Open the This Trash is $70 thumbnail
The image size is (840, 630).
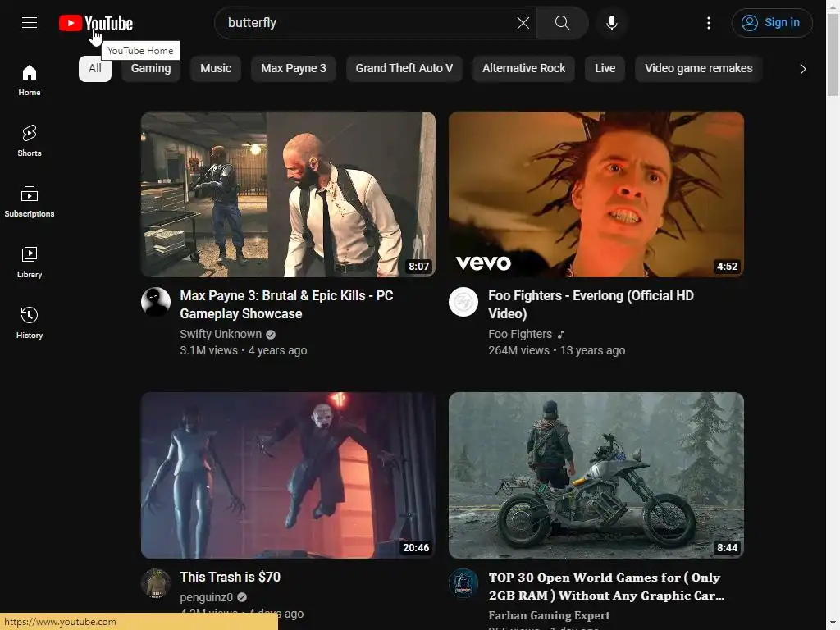(x=288, y=475)
